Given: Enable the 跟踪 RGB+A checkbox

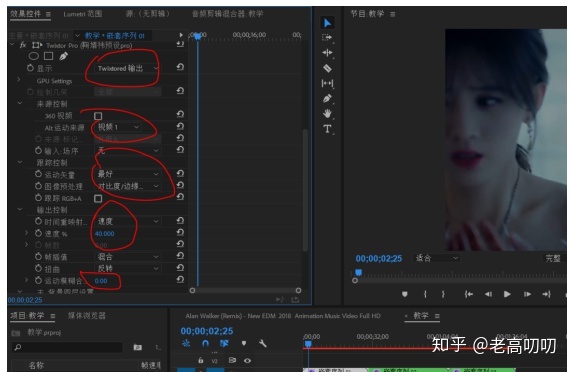Looking at the screenshot, I should tap(98, 198).
